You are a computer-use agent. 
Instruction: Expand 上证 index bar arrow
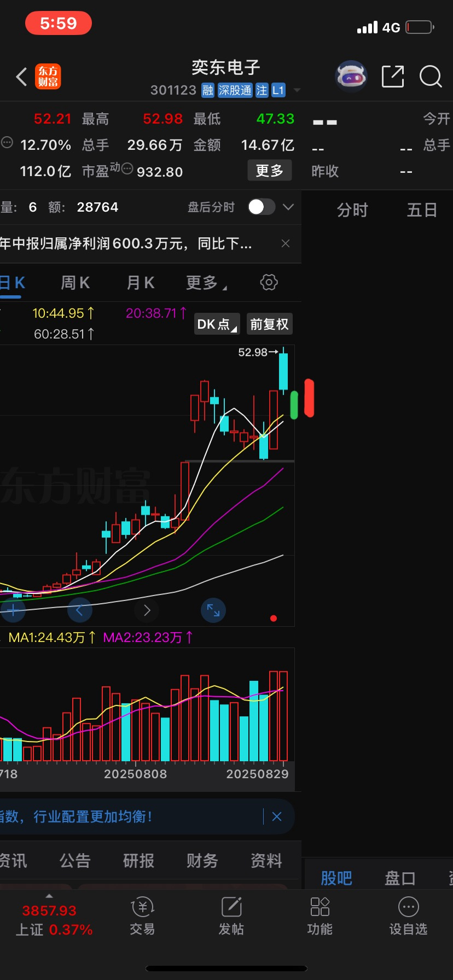pos(49,896)
